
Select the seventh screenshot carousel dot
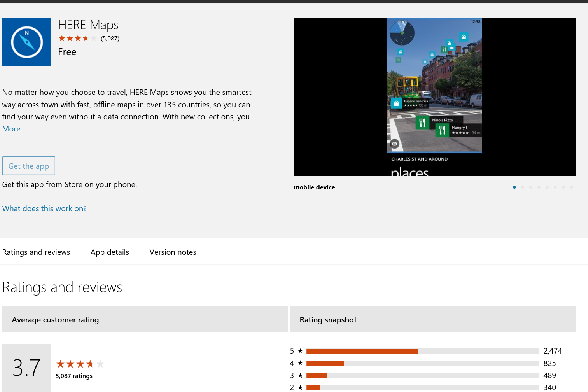point(563,187)
